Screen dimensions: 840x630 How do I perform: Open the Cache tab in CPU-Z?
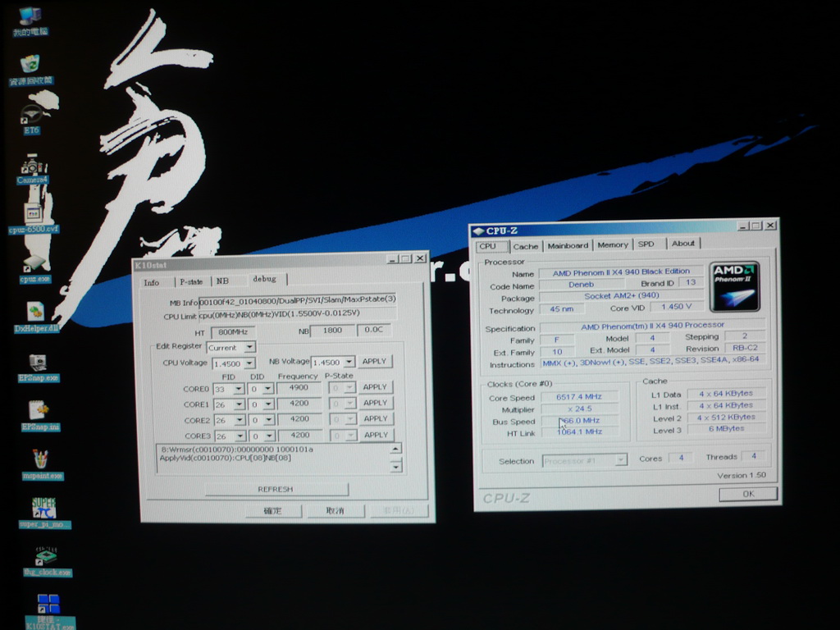pos(525,246)
